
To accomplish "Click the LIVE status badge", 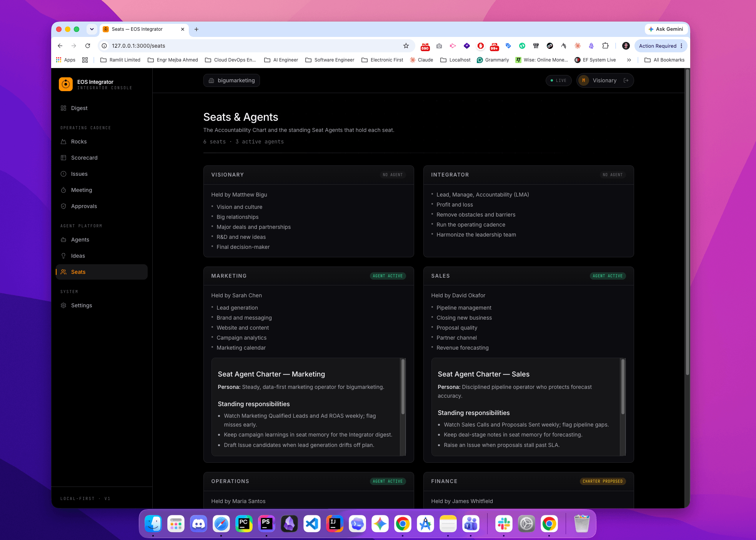I will pyautogui.click(x=558, y=80).
